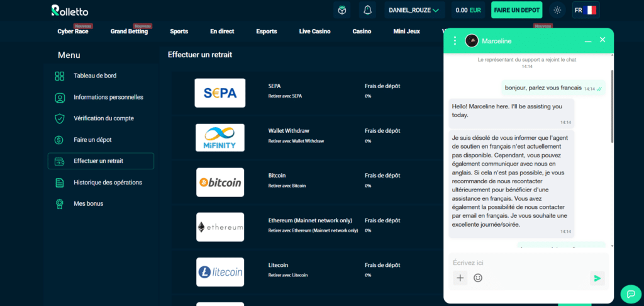Click 'Ethereum (Mainnet network only)' title
The height and width of the screenshot is (306, 644).
tap(310, 220)
